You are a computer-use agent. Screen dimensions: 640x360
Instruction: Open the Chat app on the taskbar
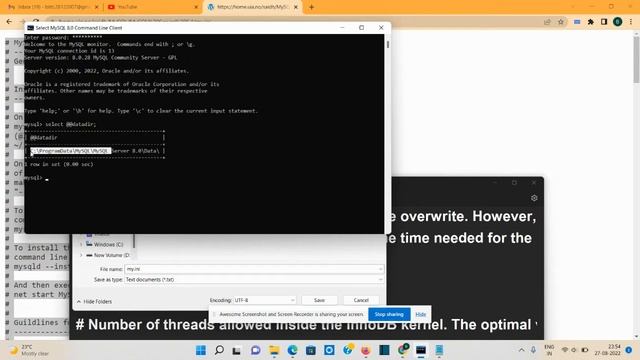point(256,350)
